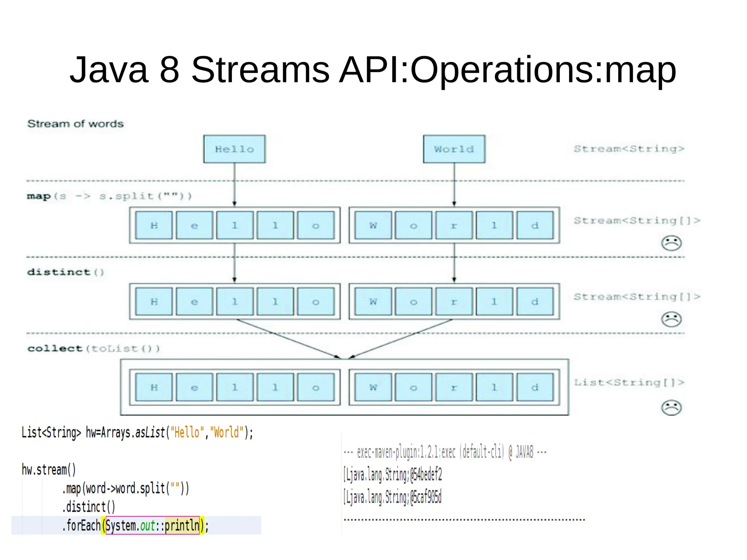Click the "Stream of words" label
The width and height of the screenshot is (747, 560).
click(x=76, y=124)
